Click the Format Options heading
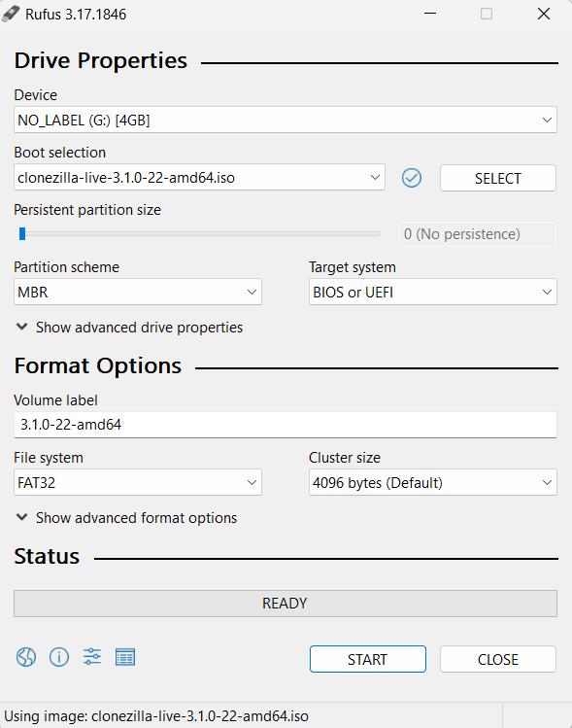Image resolution: width=572 pixels, height=728 pixels. (97, 366)
